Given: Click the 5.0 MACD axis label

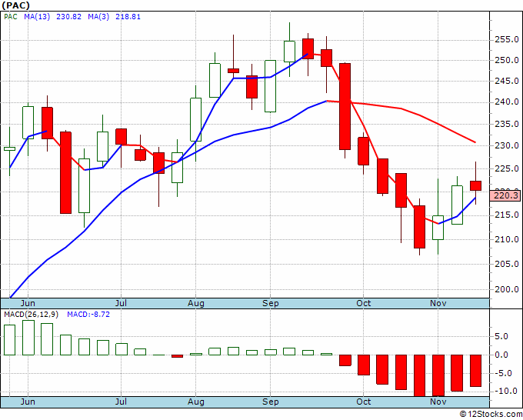Looking at the screenshot, I should pos(501,337).
